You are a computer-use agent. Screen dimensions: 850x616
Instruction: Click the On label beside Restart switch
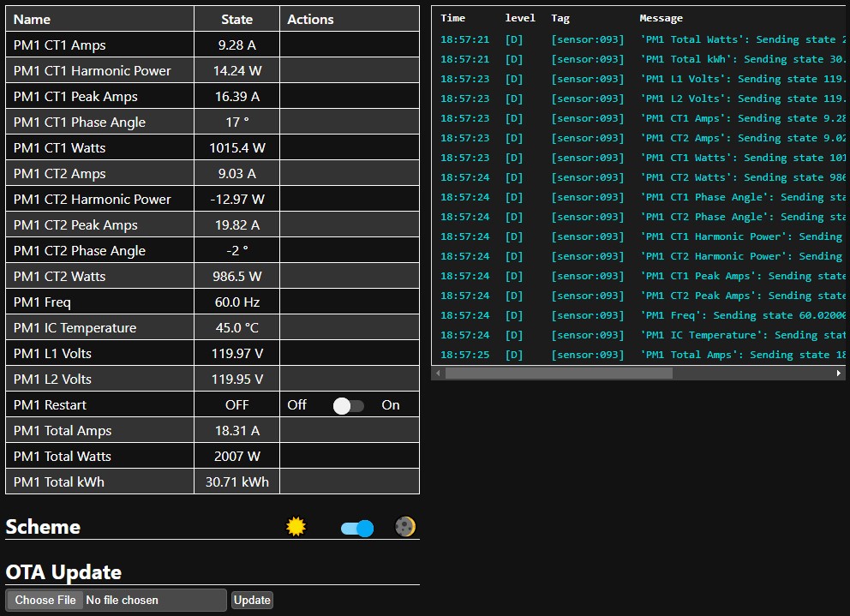click(x=391, y=405)
